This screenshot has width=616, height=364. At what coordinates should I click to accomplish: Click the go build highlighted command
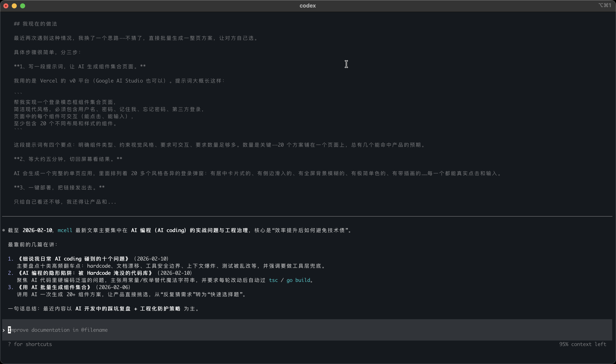pyautogui.click(x=298, y=280)
